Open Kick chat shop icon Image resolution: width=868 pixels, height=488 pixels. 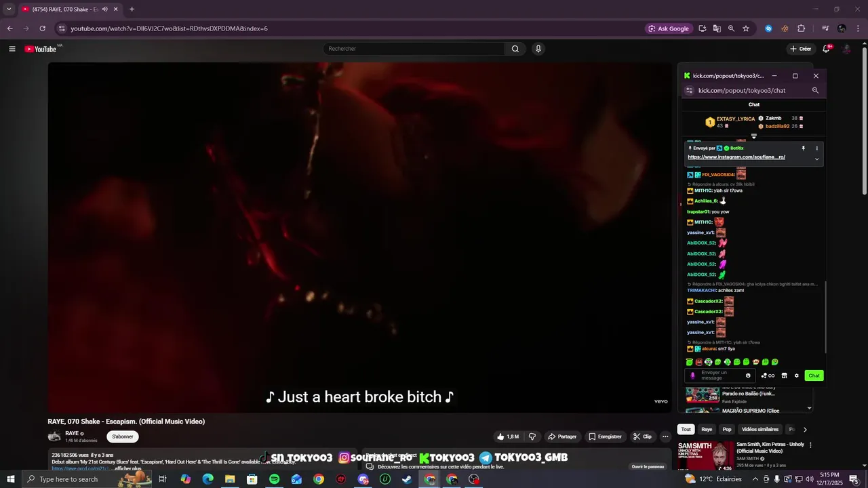tap(784, 375)
